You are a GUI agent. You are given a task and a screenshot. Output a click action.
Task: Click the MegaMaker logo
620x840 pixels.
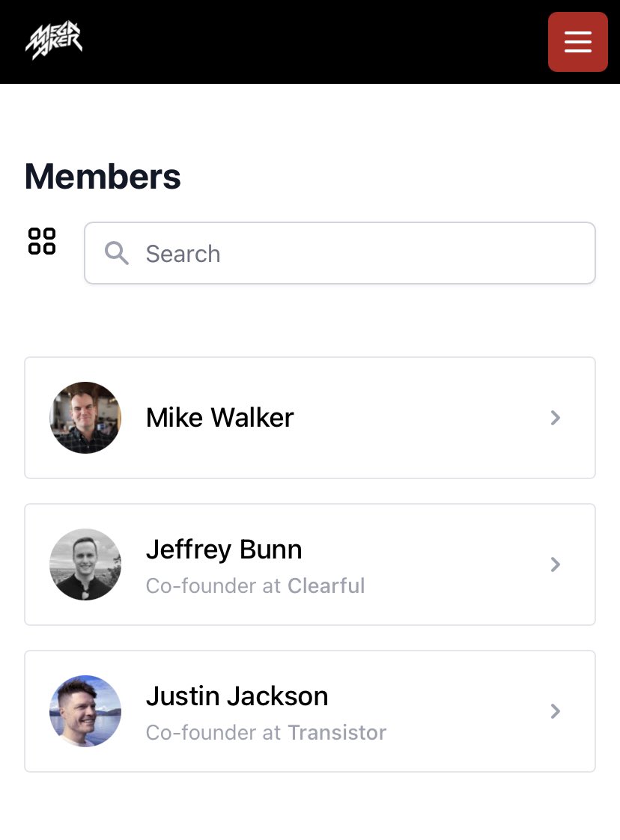[x=54, y=40]
